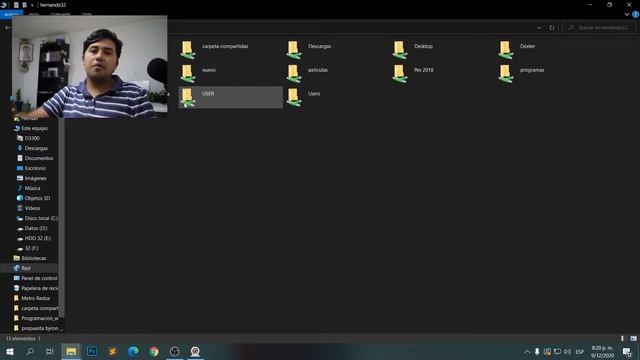The image size is (640, 360).
Task: Show hidden system tray icons
Action: click(x=527, y=351)
